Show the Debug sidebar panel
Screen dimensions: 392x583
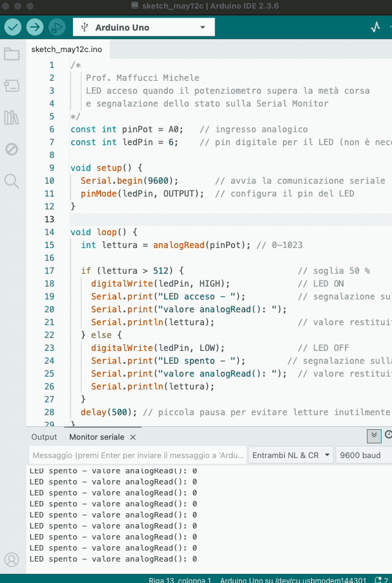click(12, 149)
